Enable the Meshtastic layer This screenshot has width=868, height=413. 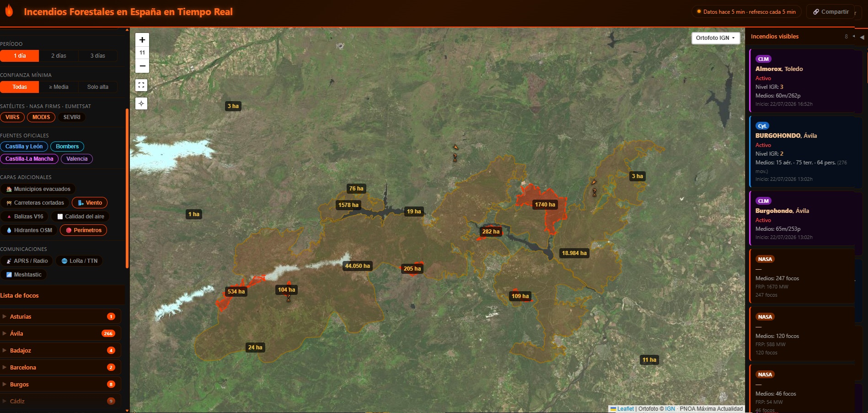[x=23, y=275]
